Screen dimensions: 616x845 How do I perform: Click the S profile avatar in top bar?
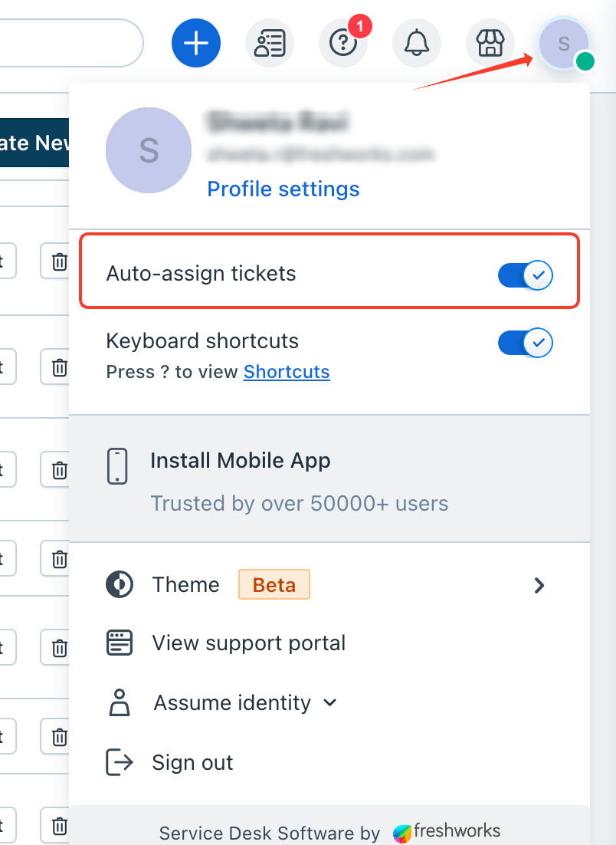564,43
